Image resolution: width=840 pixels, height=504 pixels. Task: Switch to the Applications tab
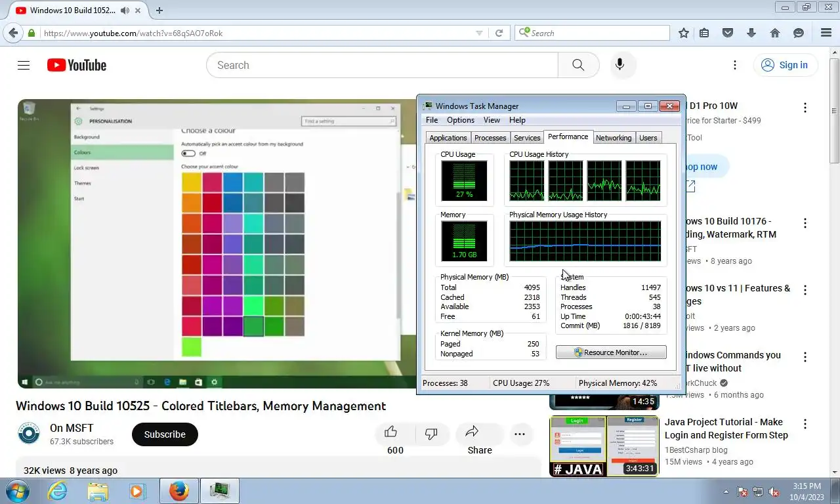[448, 138]
